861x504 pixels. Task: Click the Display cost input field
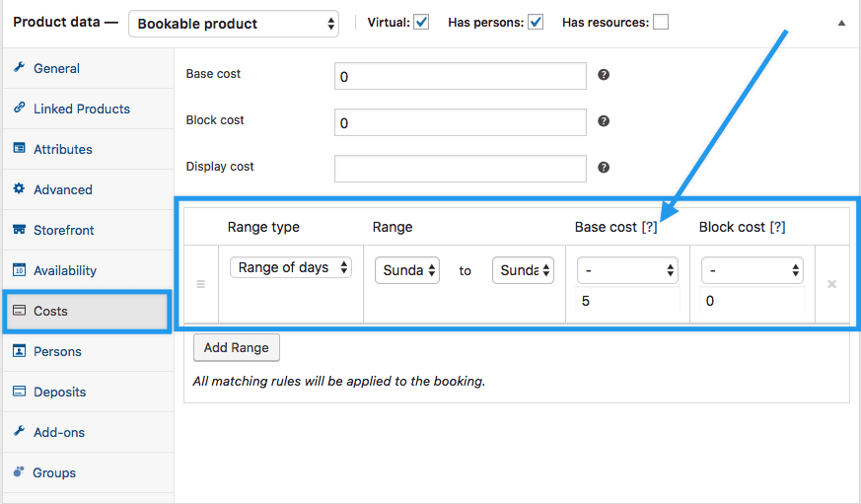[x=461, y=169]
